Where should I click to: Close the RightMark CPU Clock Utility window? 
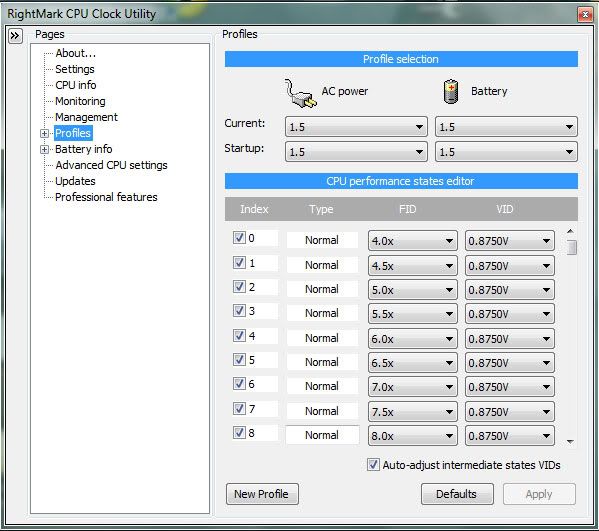(x=585, y=15)
